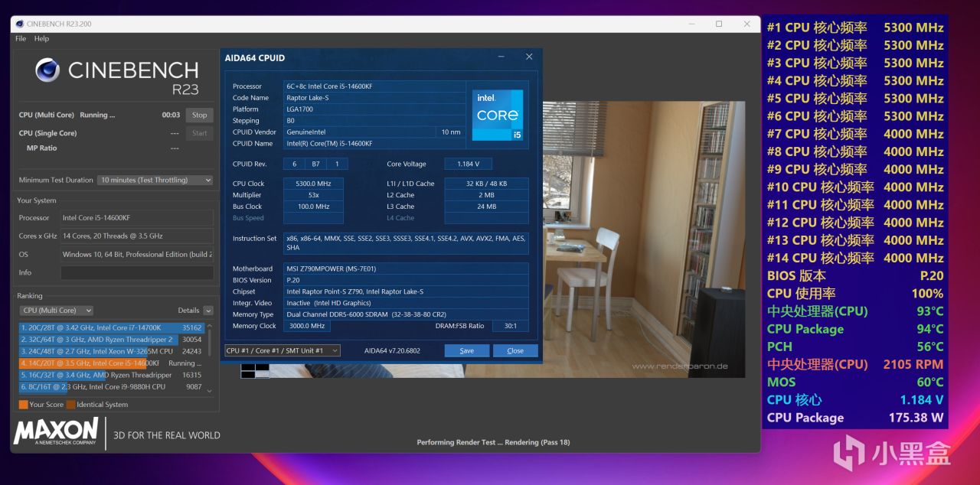Click the Motherboard value MSI Z790MPOWER
This screenshot has height=485, width=980.
coord(406,269)
